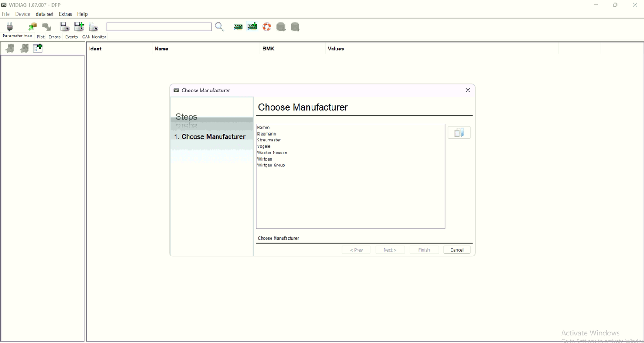Select Wacker Neuson from the list
644x343 pixels.
pyautogui.click(x=272, y=153)
